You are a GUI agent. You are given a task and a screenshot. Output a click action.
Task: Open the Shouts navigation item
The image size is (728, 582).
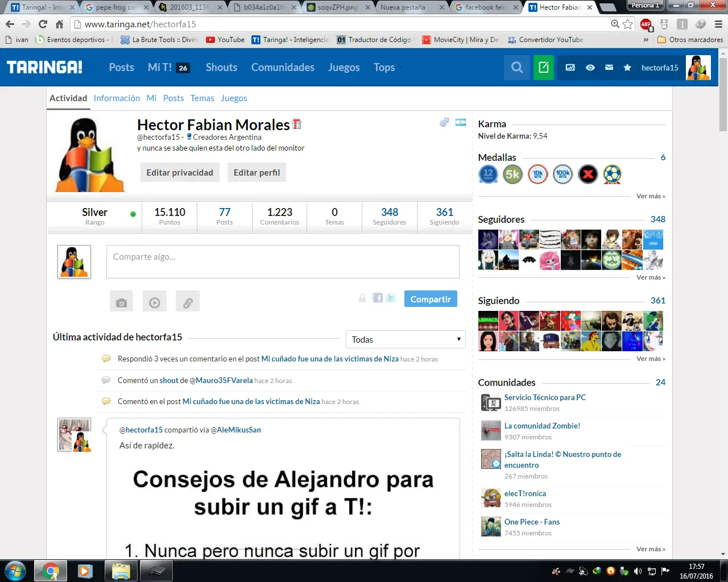[221, 67]
